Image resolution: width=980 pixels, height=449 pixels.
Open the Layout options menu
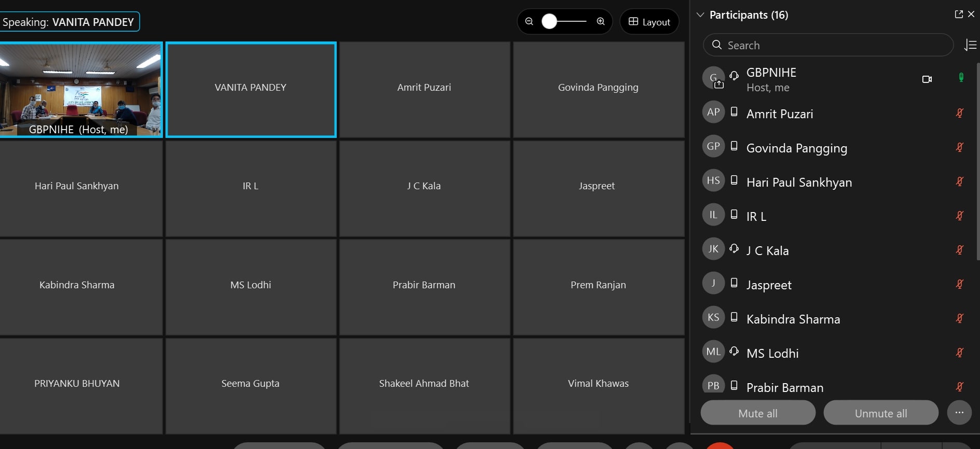tap(650, 22)
